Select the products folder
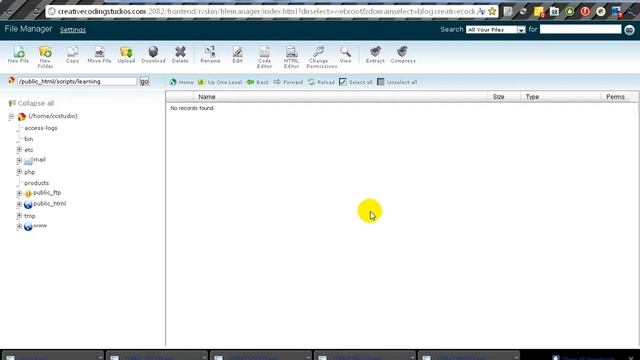This screenshot has height=360, width=640. [x=36, y=183]
